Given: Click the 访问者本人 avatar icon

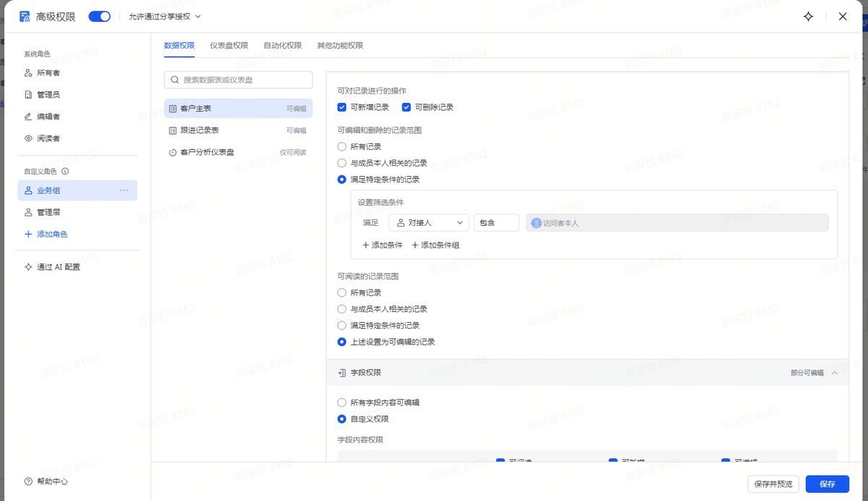Looking at the screenshot, I should 536,223.
